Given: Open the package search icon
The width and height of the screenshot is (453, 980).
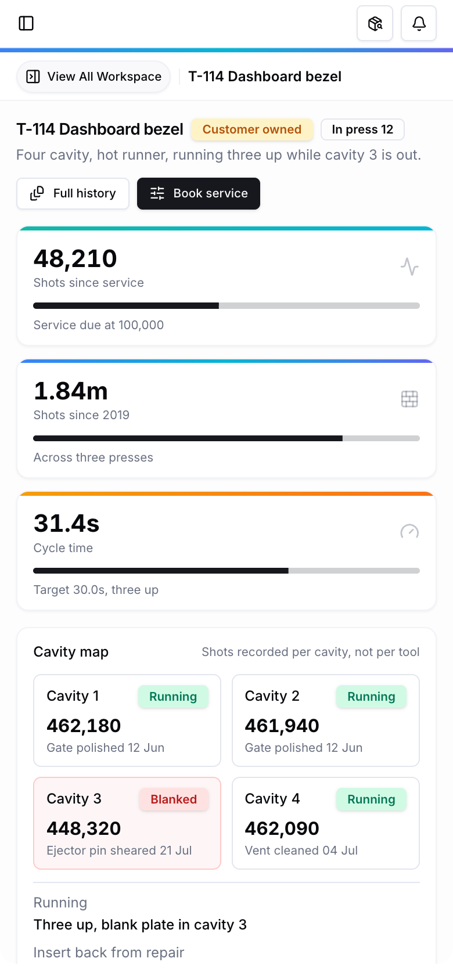Looking at the screenshot, I should pos(375,23).
